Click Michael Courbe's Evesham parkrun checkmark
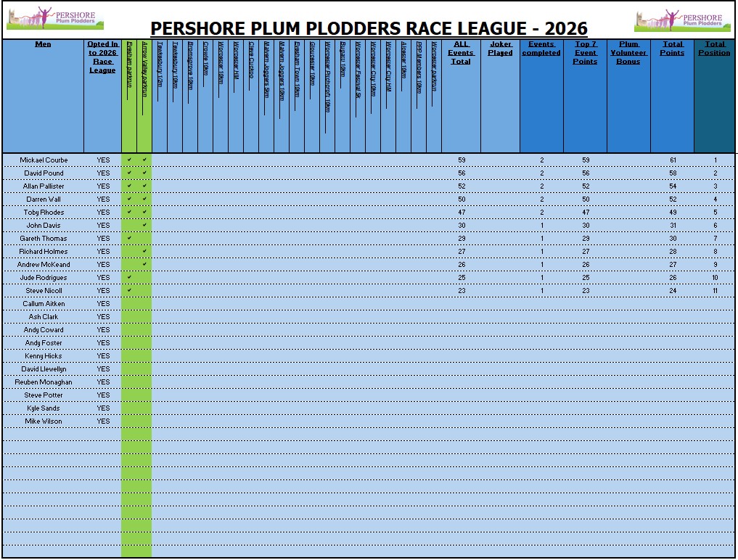This screenshot has width=738, height=560. (129, 160)
